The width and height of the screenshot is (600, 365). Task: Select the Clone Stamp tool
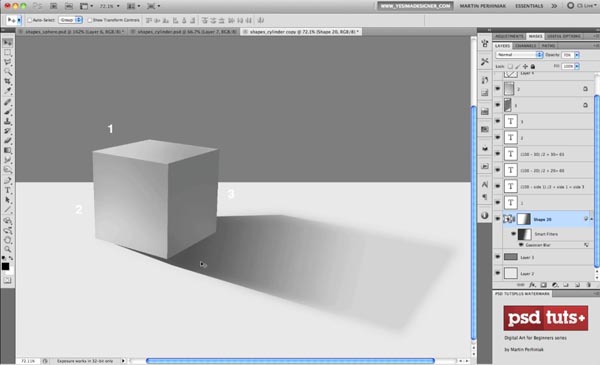(8, 121)
